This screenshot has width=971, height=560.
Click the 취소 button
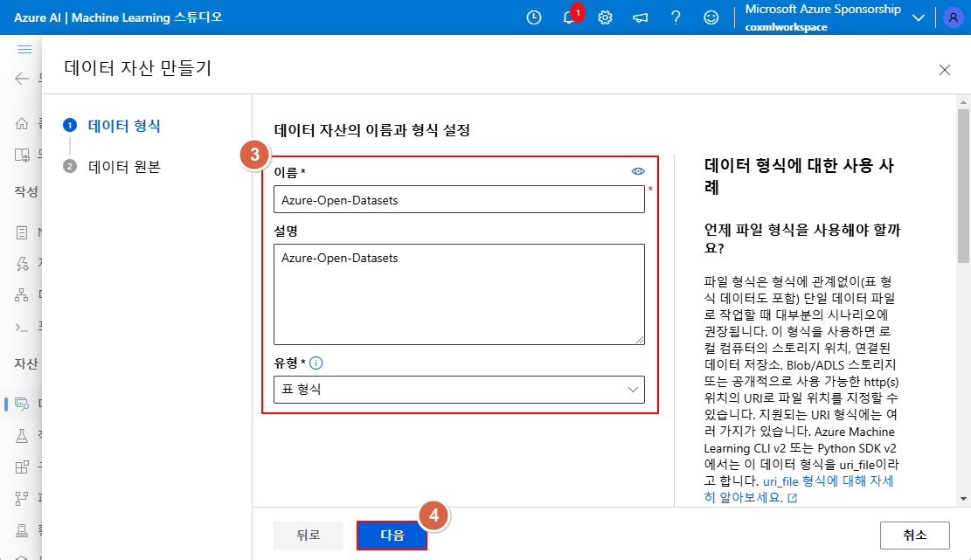[915, 536]
